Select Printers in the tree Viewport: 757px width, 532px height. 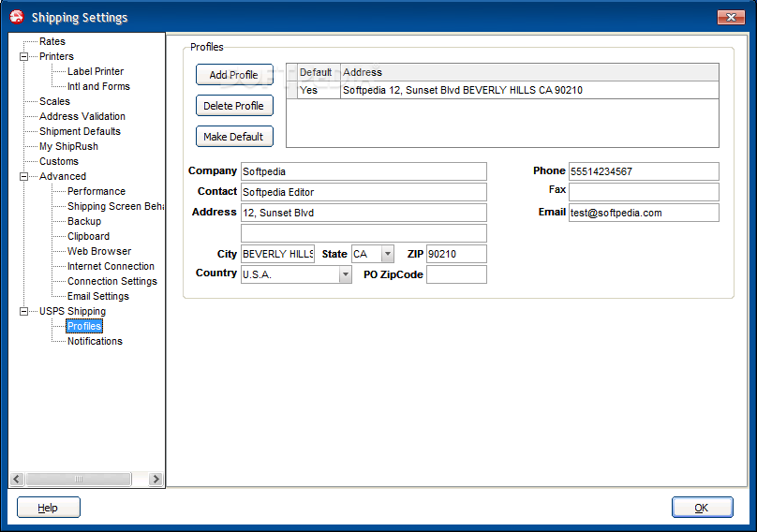[x=56, y=56]
